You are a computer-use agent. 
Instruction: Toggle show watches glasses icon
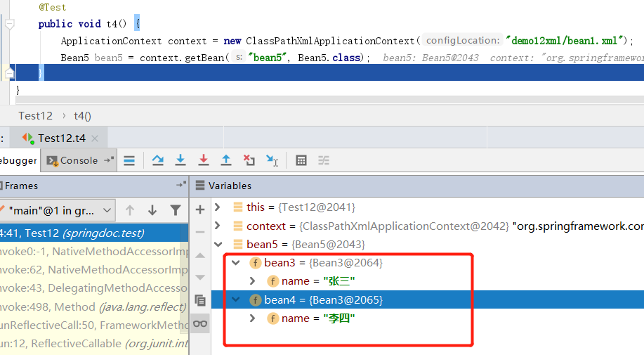coord(200,324)
